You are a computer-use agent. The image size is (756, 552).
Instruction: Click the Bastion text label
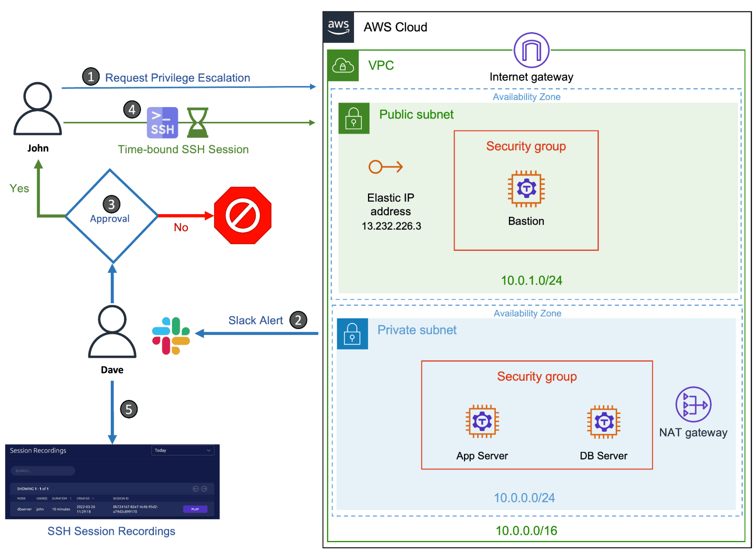point(526,221)
